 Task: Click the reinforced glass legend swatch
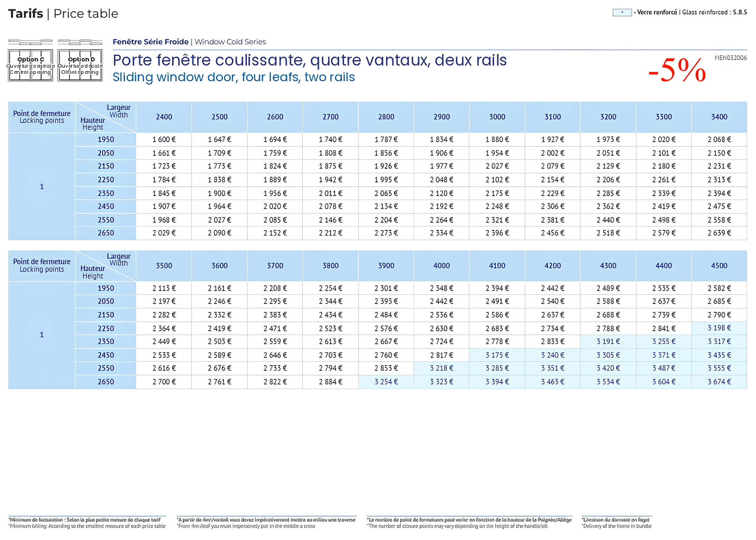click(x=622, y=13)
